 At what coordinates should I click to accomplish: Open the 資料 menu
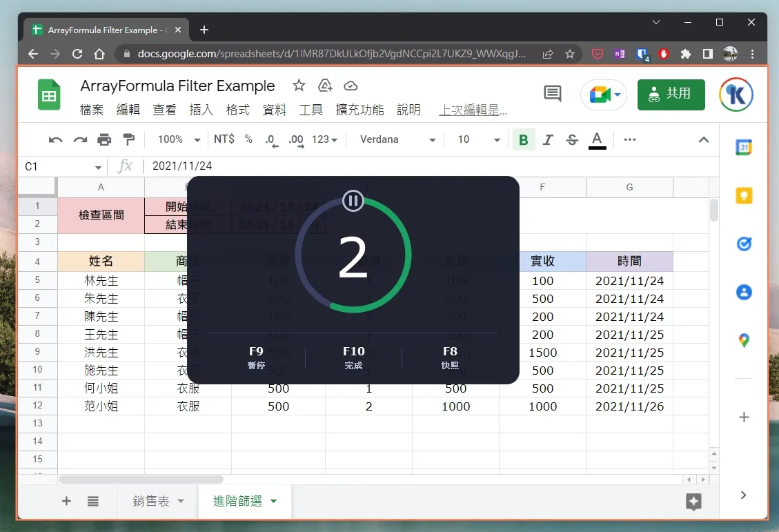click(x=274, y=110)
